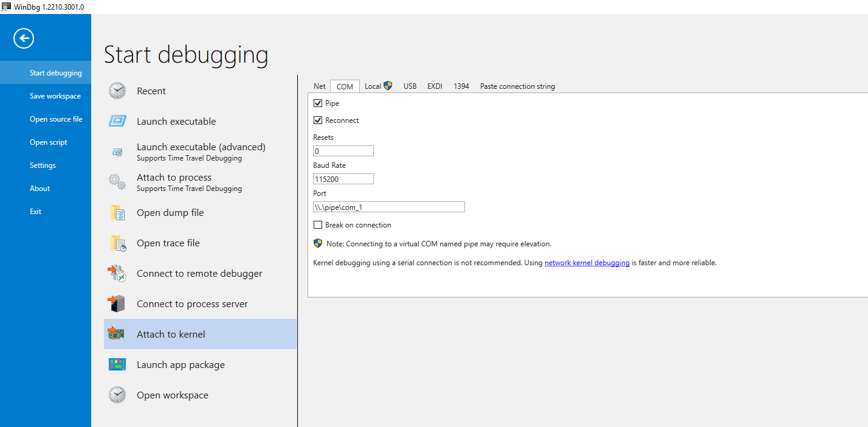Switch to the Net tab
Image resolution: width=868 pixels, height=427 pixels.
pyautogui.click(x=320, y=86)
